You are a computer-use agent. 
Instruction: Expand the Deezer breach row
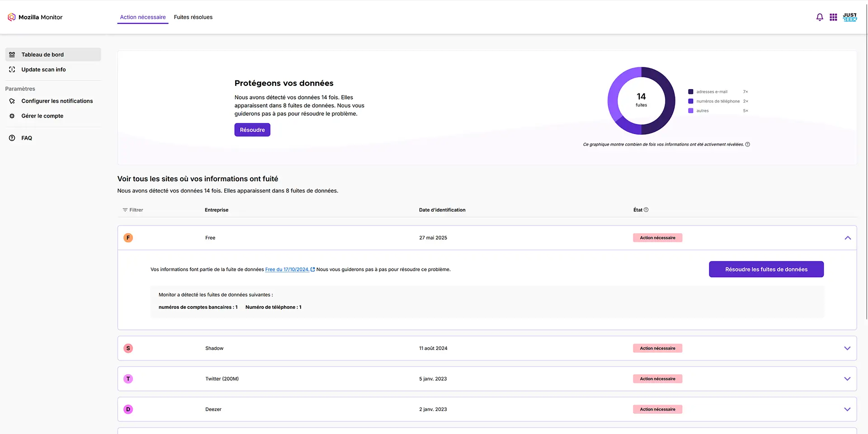pyautogui.click(x=848, y=410)
